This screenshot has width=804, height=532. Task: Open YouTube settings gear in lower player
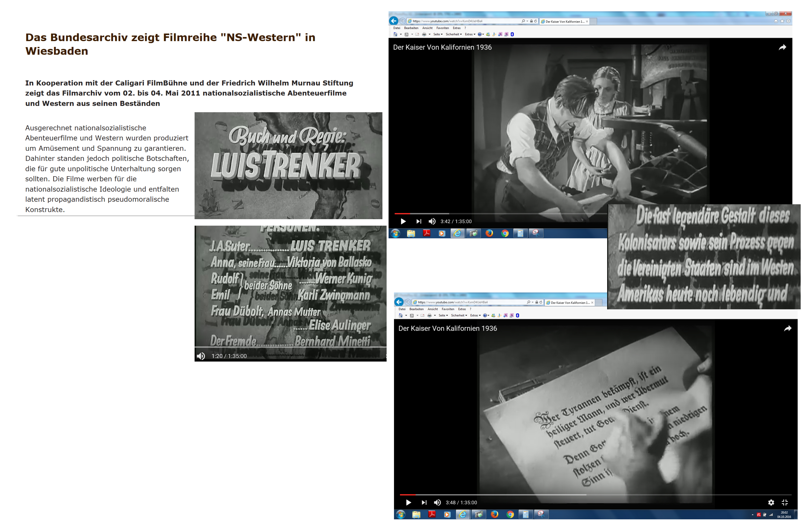pos(771,502)
